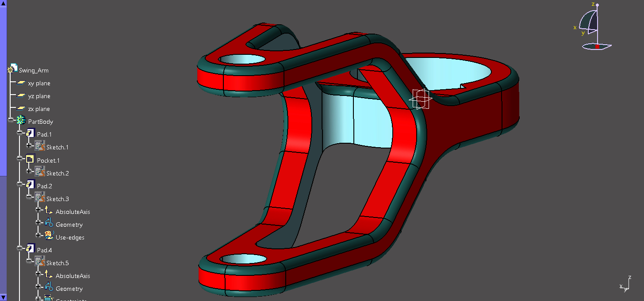Collapse the Sketch.3 node
The image size is (644, 301).
[29, 197]
